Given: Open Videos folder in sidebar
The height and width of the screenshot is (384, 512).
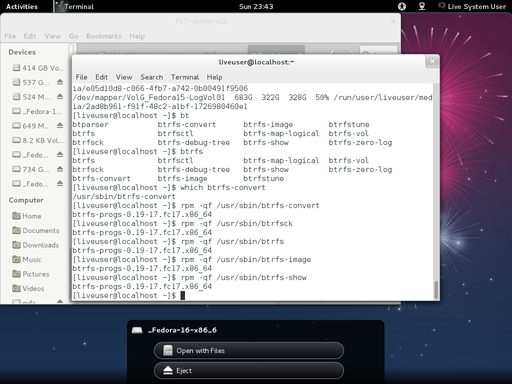Looking at the screenshot, I should pos(28,288).
